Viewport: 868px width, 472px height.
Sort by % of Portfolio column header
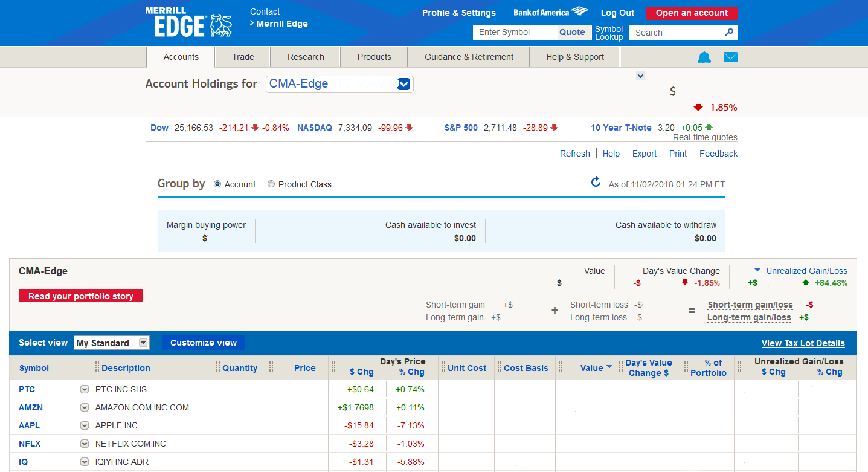[x=709, y=367]
